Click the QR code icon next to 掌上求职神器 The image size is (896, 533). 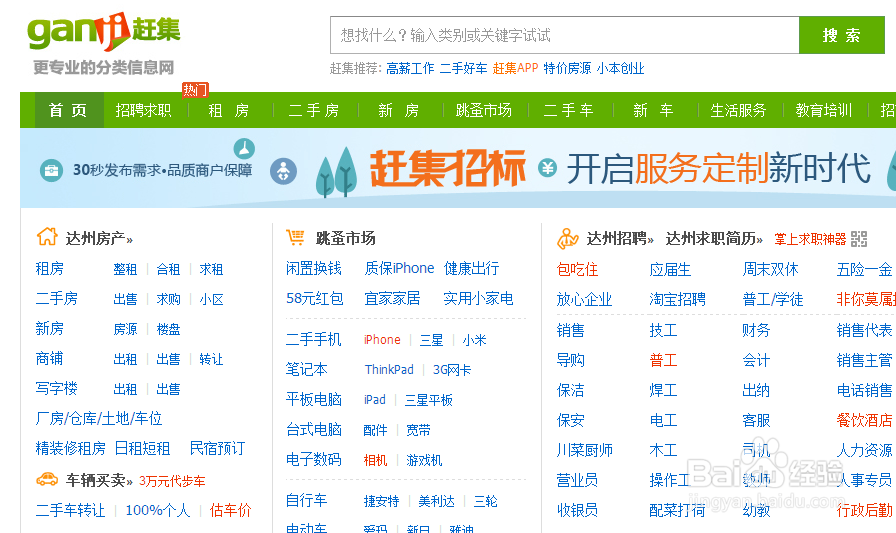(x=859, y=239)
